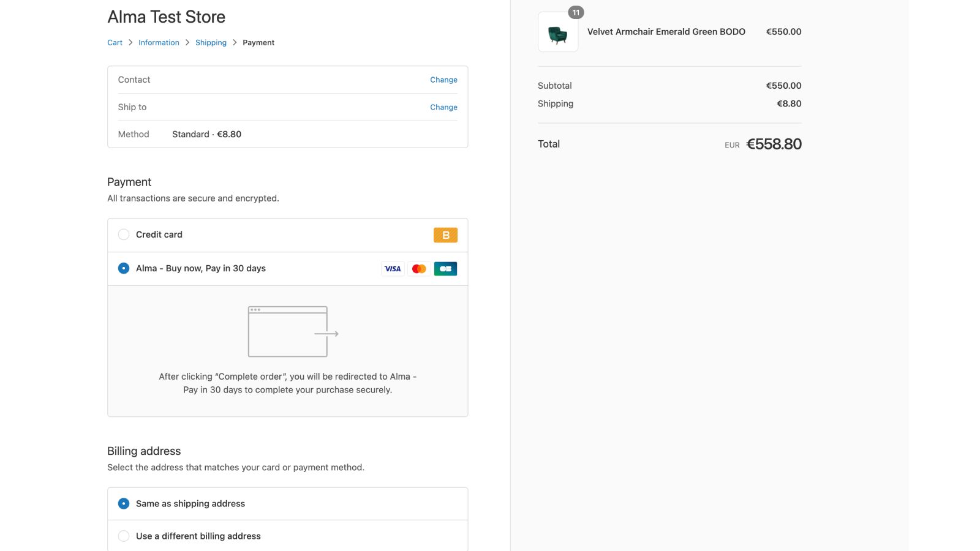980x551 pixels.
Task: Click the item quantity badge showing 11
Action: (576, 12)
